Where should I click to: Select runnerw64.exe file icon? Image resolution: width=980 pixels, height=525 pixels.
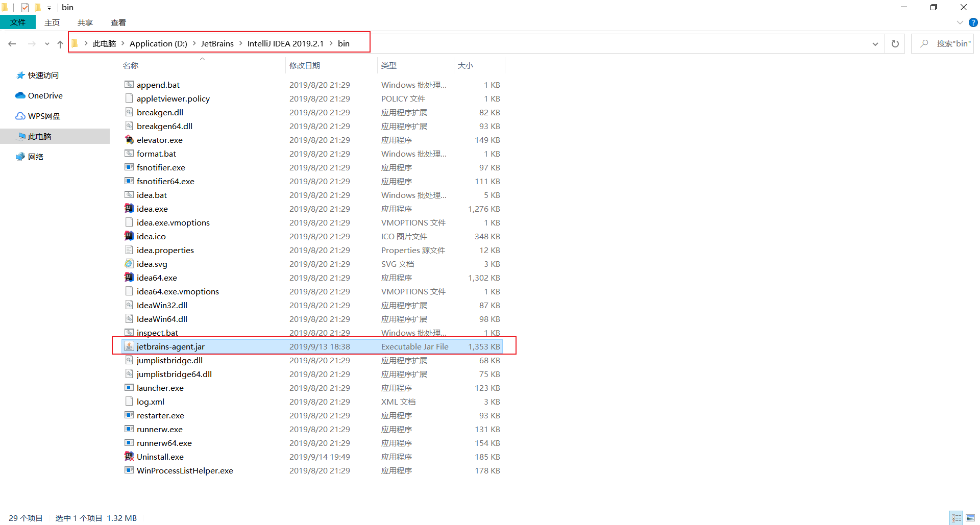coord(129,442)
